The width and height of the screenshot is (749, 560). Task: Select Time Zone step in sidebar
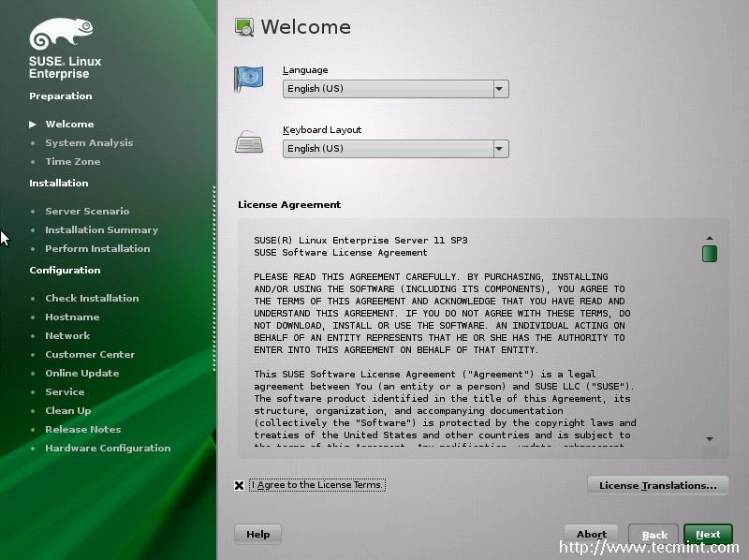(73, 161)
